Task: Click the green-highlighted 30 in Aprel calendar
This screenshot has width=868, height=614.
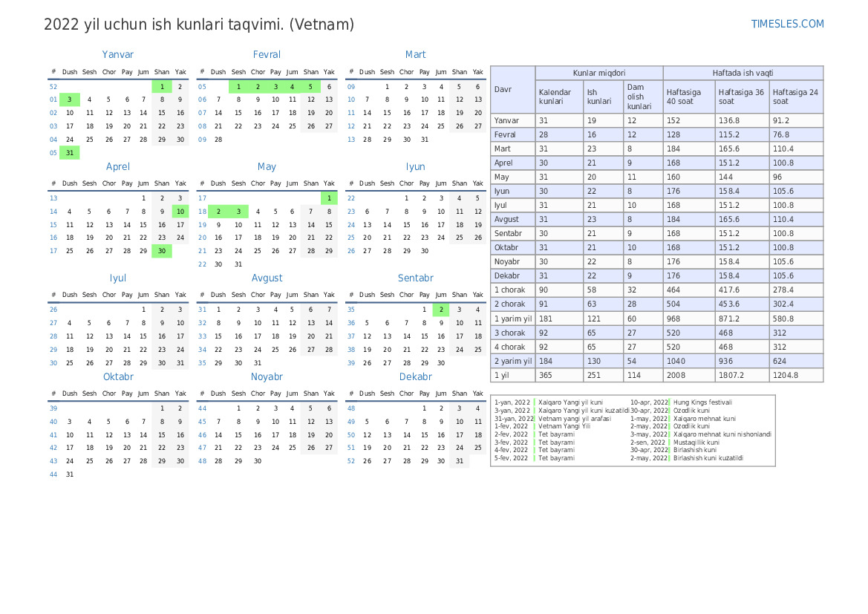Action: 162,251
